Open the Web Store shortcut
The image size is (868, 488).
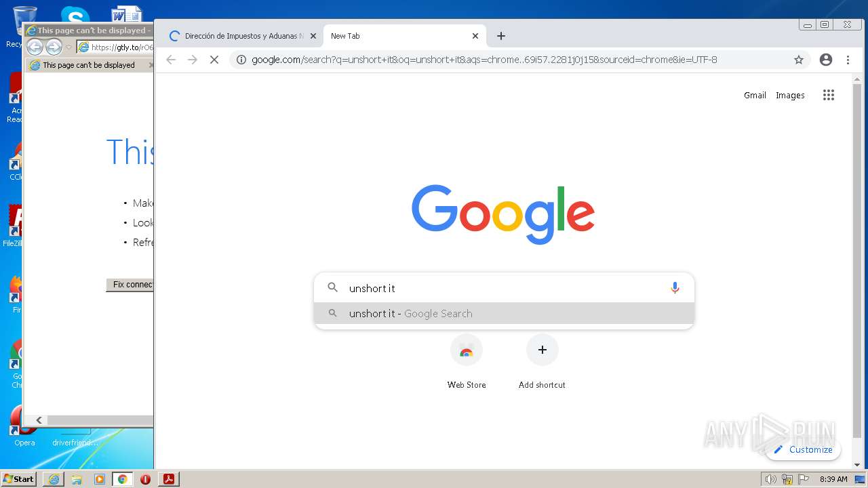click(467, 361)
